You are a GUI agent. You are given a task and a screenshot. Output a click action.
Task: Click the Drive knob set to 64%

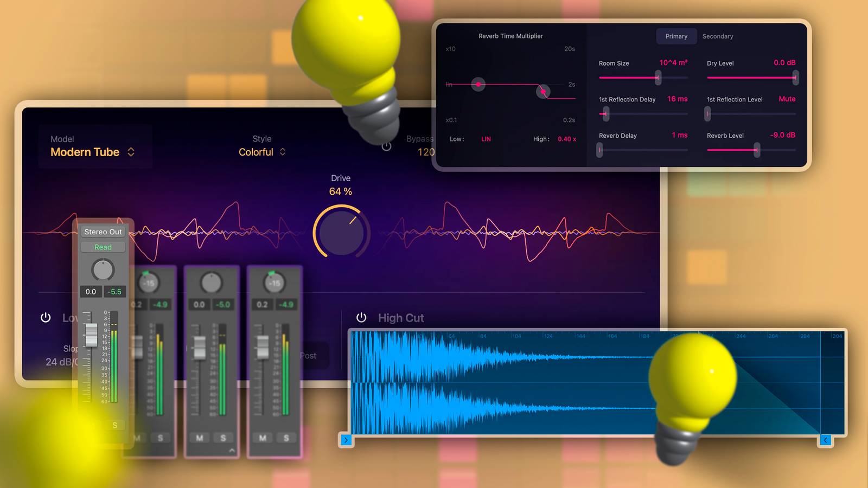340,234
